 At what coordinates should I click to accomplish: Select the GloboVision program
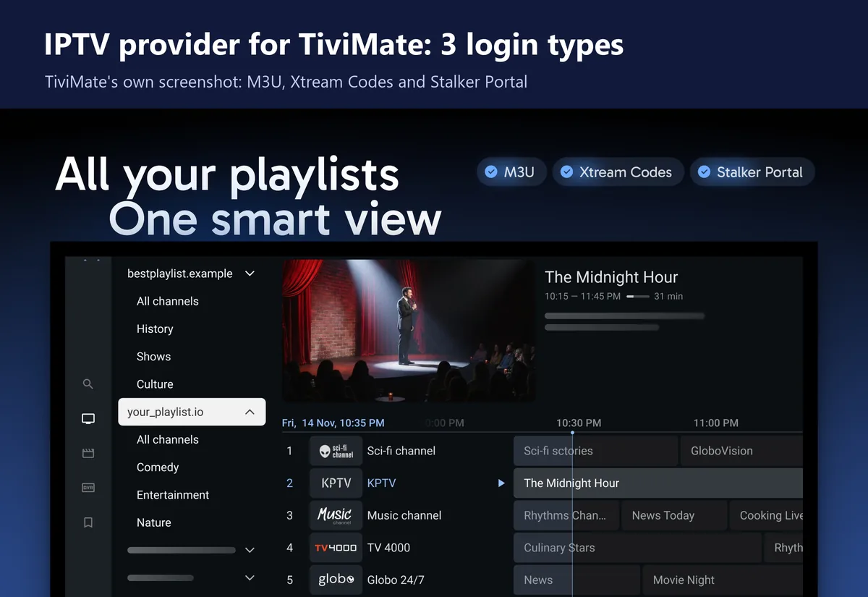(x=742, y=451)
